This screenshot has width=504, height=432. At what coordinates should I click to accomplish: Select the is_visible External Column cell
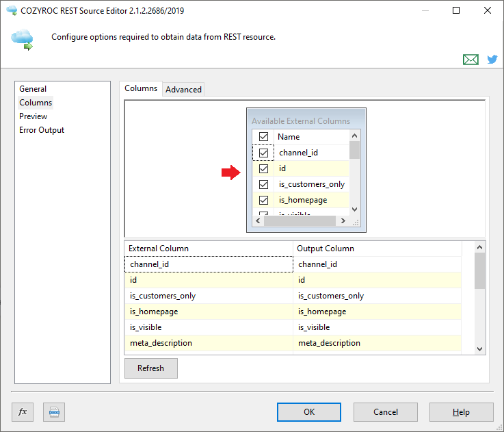click(209, 327)
